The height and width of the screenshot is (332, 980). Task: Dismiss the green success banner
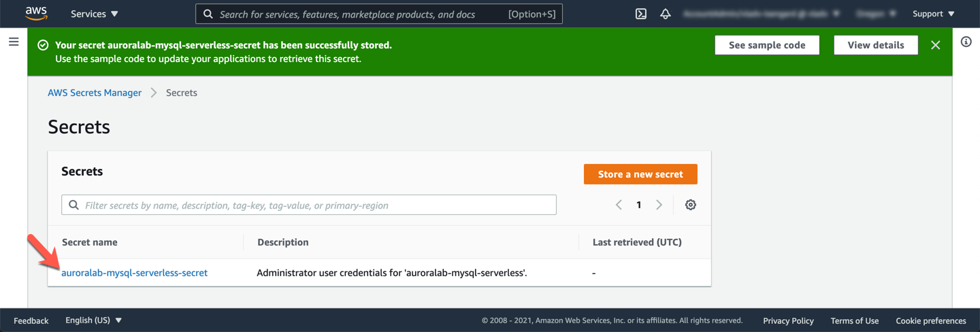tap(935, 45)
